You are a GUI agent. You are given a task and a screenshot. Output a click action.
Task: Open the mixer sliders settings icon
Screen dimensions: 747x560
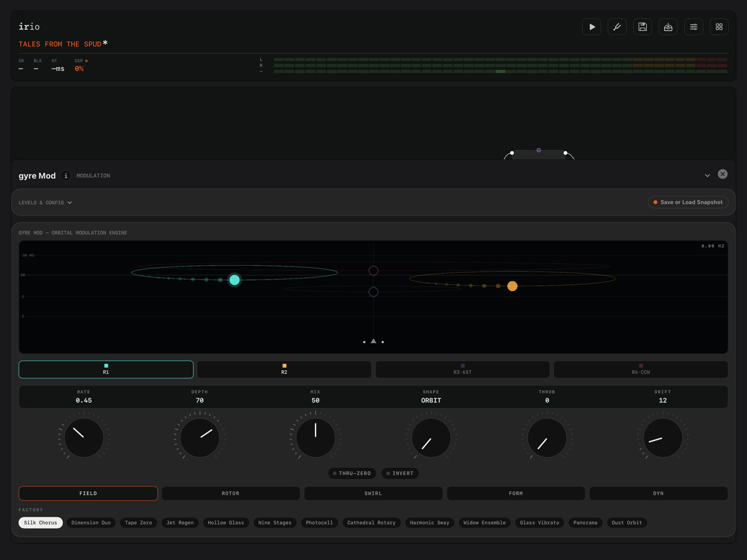point(694,27)
